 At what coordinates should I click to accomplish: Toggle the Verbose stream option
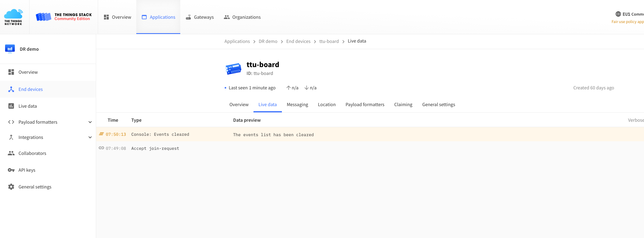tap(635, 120)
